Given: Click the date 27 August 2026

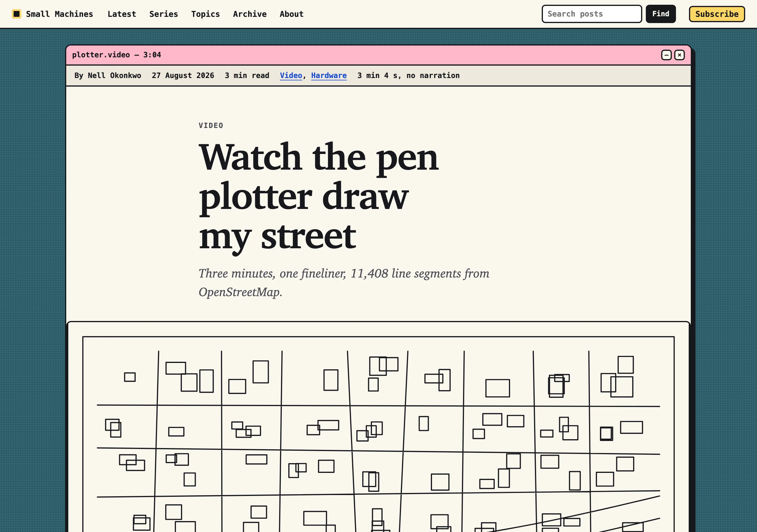Looking at the screenshot, I should pos(183,75).
